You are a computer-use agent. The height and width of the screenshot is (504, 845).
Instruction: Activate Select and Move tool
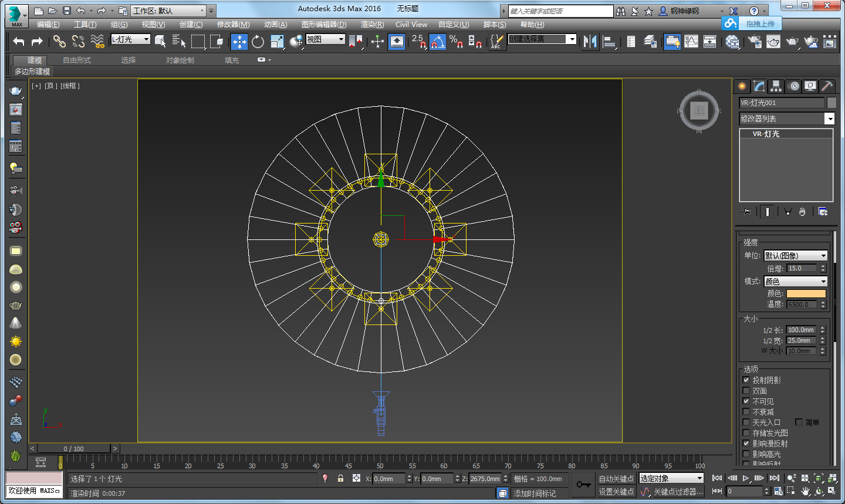click(x=239, y=41)
